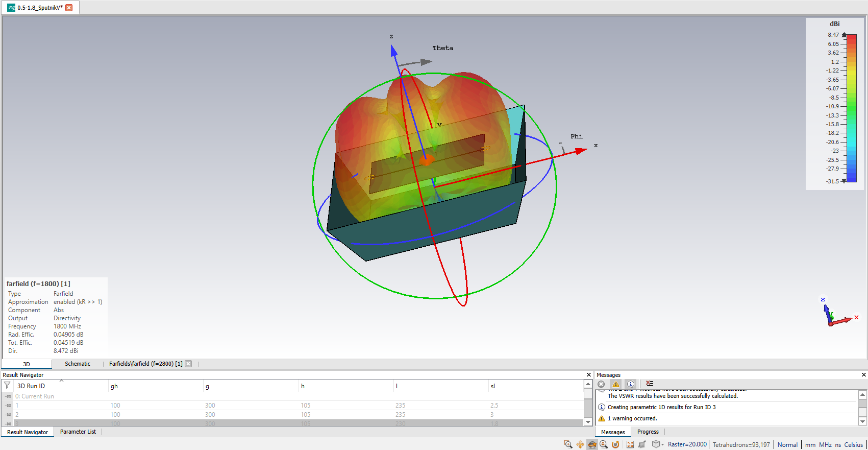868x450 pixels.
Task: Click the dynamic zoom magnifier icon
Action: point(604,444)
